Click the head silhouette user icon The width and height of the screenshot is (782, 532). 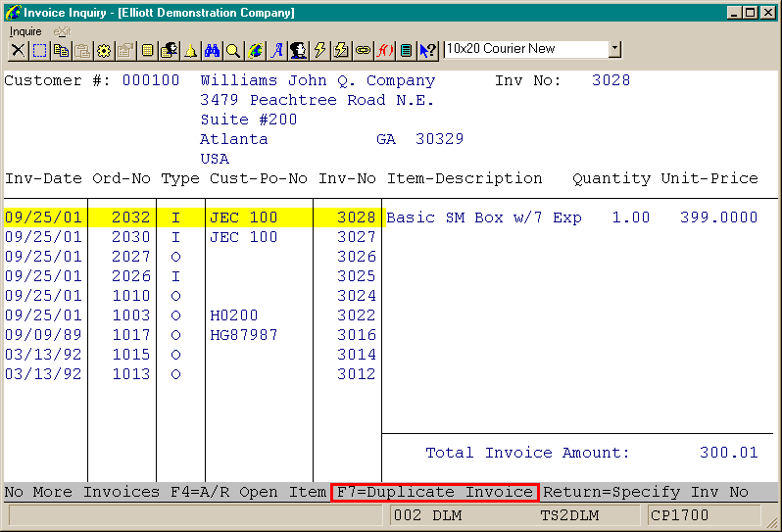[298, 50]
